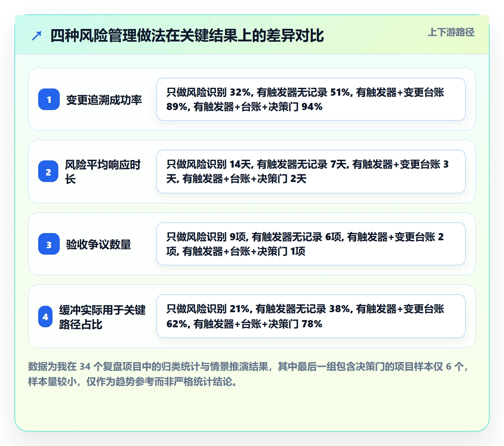
Task: Click the arrow icon beside the card title
Action: point(37,36)
